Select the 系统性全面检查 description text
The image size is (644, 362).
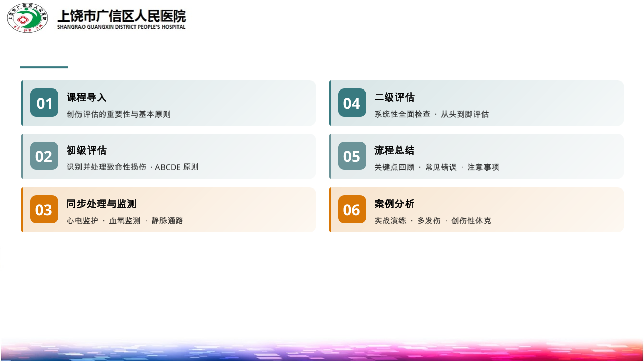(x=403, y=114)
